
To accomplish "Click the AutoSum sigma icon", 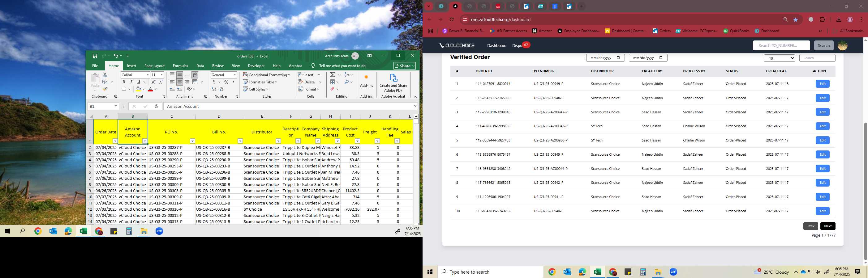I will 333,75.
